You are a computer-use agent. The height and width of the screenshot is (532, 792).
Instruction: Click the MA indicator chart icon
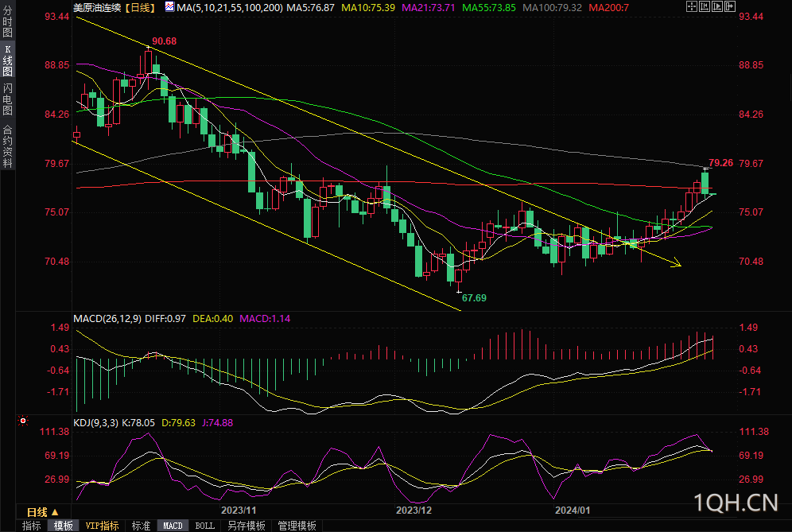pyautogui.click(x=169, y=7)
